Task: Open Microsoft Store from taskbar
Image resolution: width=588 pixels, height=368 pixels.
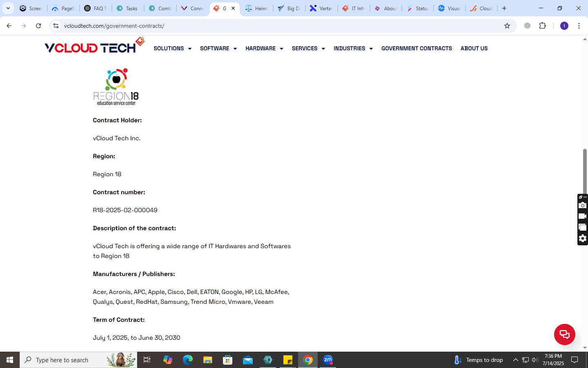Action: (x=228, y=360)
